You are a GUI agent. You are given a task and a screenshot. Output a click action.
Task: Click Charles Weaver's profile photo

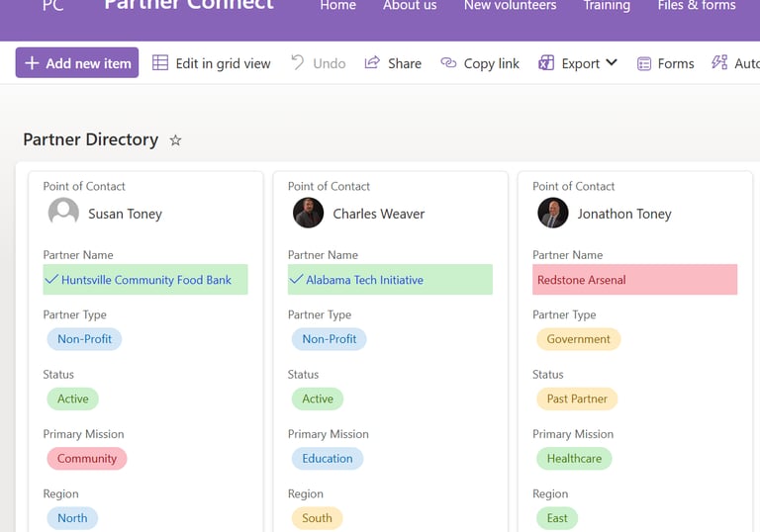click(x=309, y=213)
